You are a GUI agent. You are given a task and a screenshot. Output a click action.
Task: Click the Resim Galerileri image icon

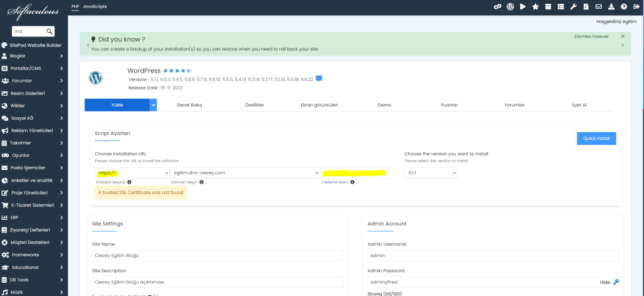[4, 93]
